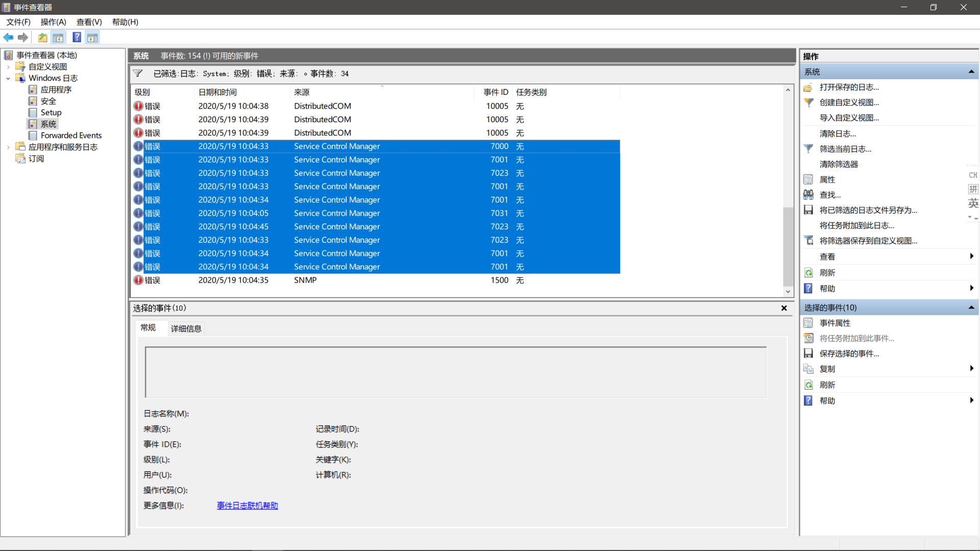Image resolution: width=980 pixels, height=551 pixels.
Task: Open 属性 via its properties icon
Action: point(809,179)
